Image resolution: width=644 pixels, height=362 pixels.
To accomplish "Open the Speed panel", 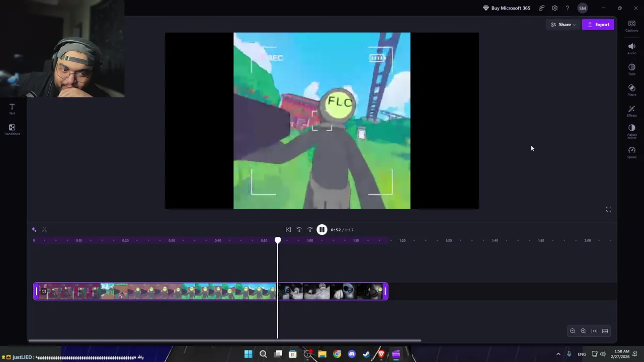I will point(632,152).
